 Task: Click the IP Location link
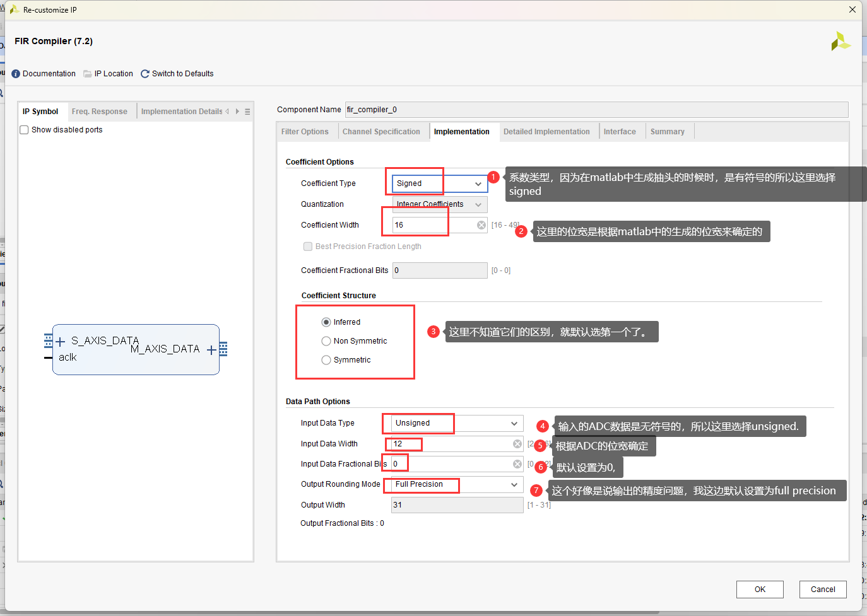coord(114,74)
